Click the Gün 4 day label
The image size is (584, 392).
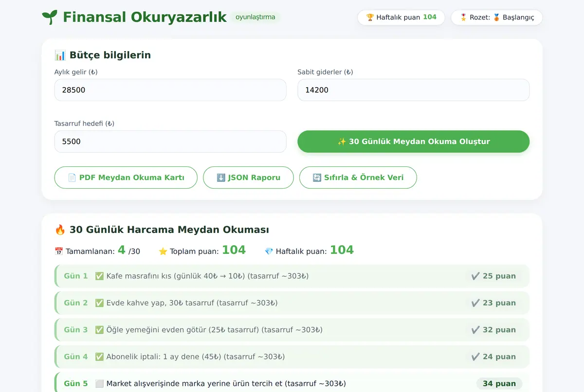click(76, 357)
